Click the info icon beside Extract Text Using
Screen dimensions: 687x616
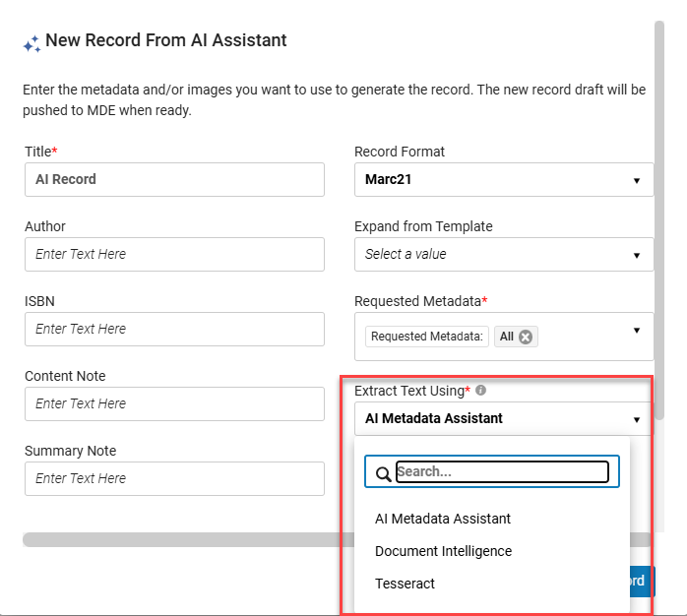pos(480,391)
